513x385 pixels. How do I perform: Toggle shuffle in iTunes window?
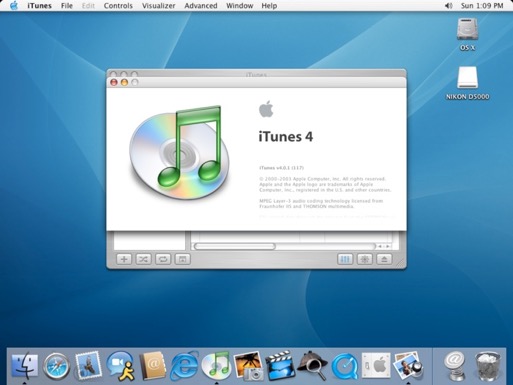[x=143, y=259]
